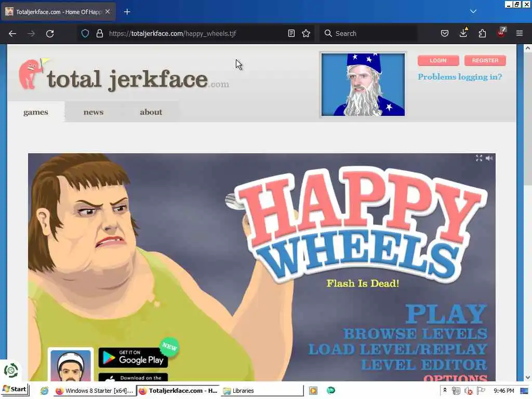Open the Windows Start button
This screenshot has height=399, width=532.
[x=15, y=390]
